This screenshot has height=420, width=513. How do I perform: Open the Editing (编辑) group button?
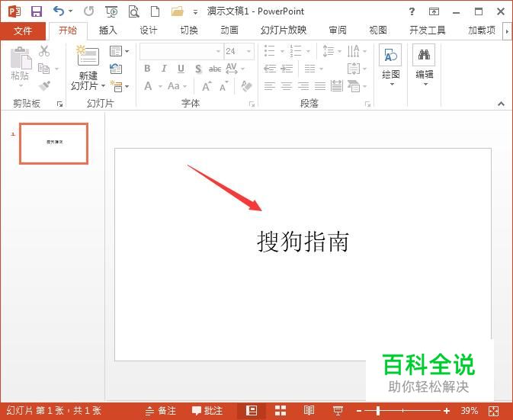(424, 65)
